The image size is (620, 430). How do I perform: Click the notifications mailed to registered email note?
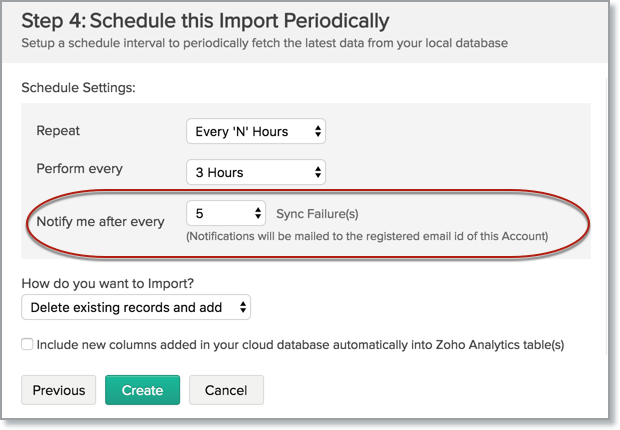click(x=368, y=236)
